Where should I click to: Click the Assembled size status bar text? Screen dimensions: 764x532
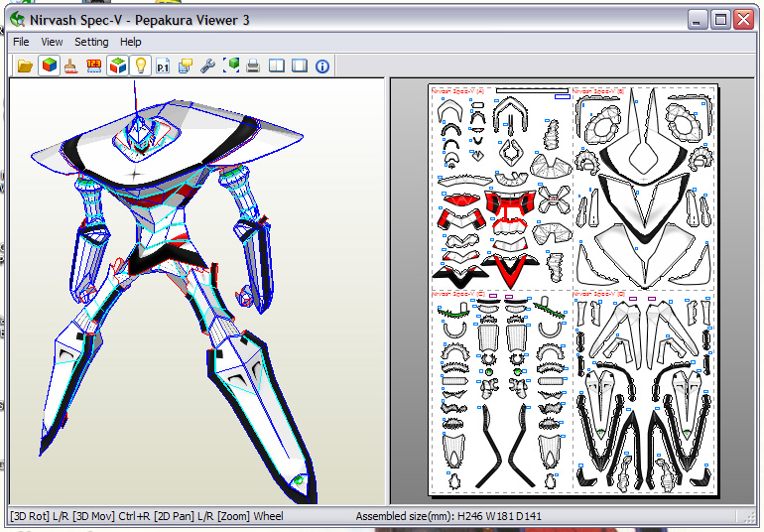[x=448, y=516]
